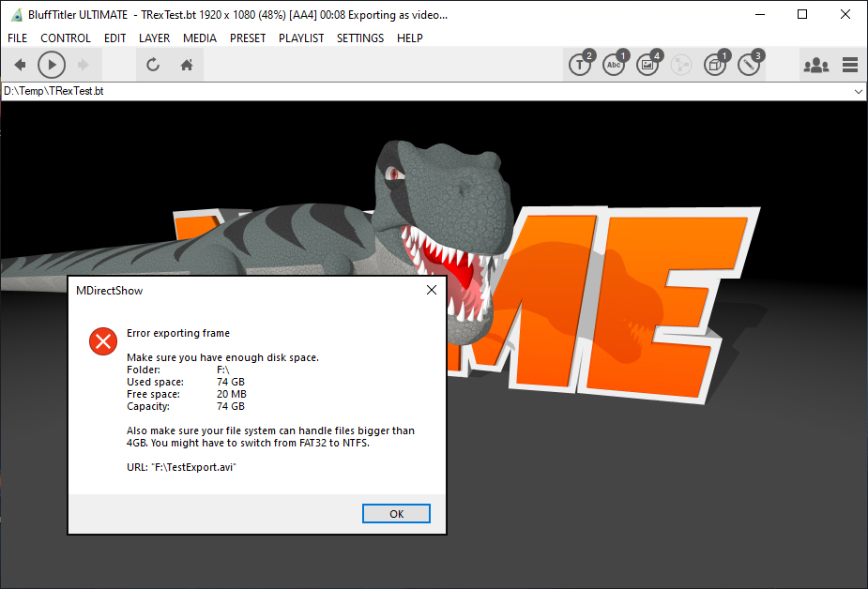868x589 pixels.
Task: Go to next show with forward arrow
Action: [83, 66]
